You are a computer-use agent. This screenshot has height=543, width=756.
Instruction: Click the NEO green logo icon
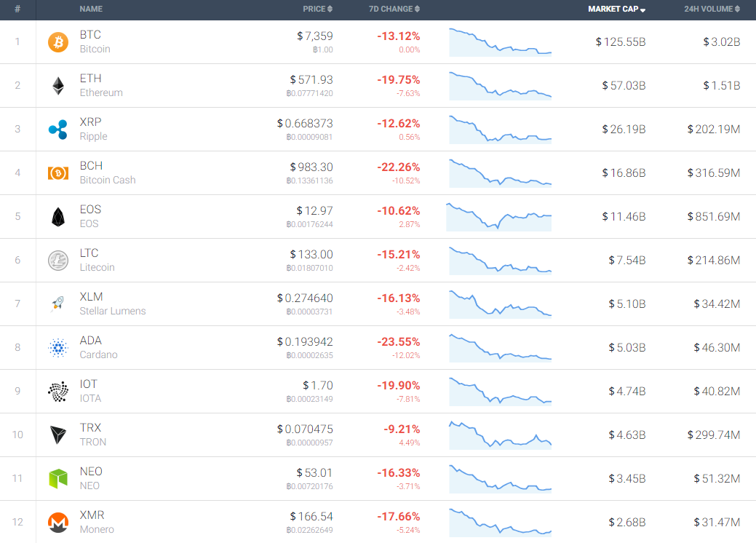[58, 478]
